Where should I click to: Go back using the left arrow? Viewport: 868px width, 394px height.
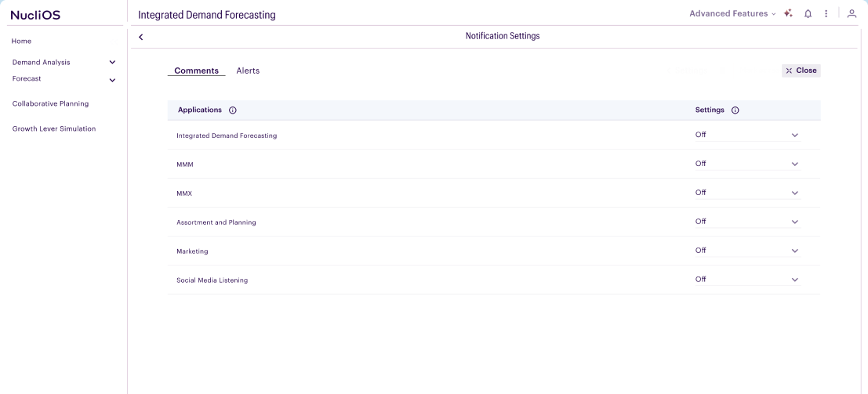(141, 37)
